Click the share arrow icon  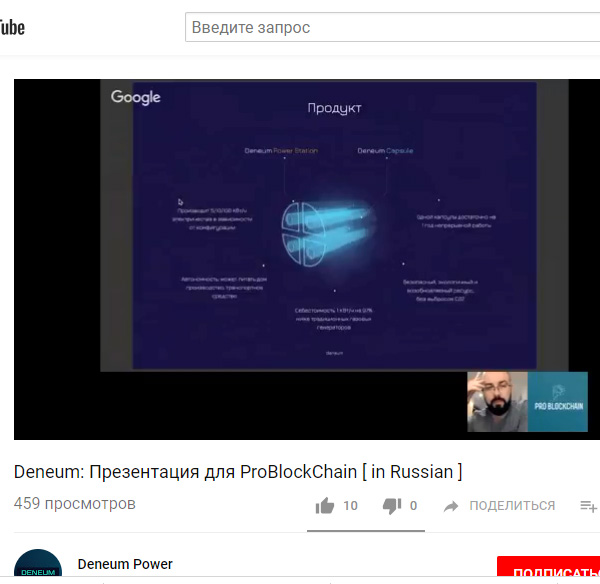(x=451, y=506)
